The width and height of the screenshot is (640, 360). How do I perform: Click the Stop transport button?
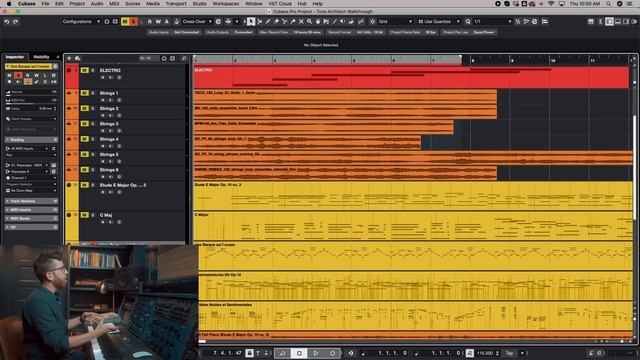tap(299, 353)
